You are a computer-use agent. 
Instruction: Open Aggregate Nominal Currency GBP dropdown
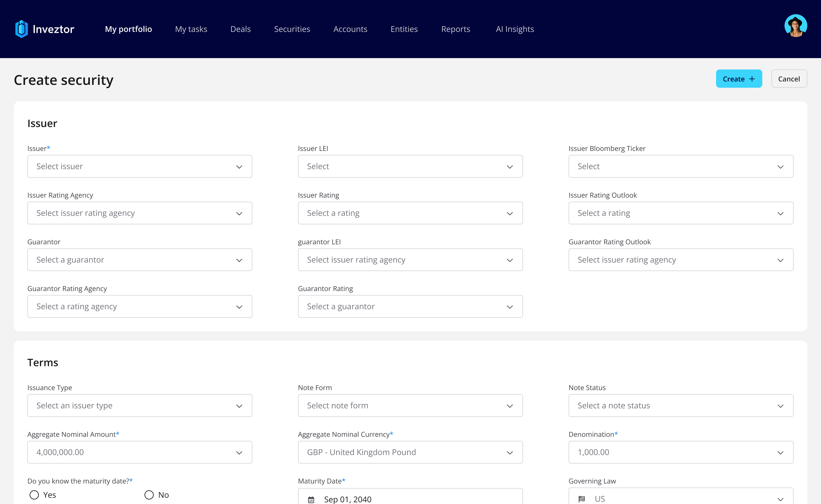click(x=410, y=452)
